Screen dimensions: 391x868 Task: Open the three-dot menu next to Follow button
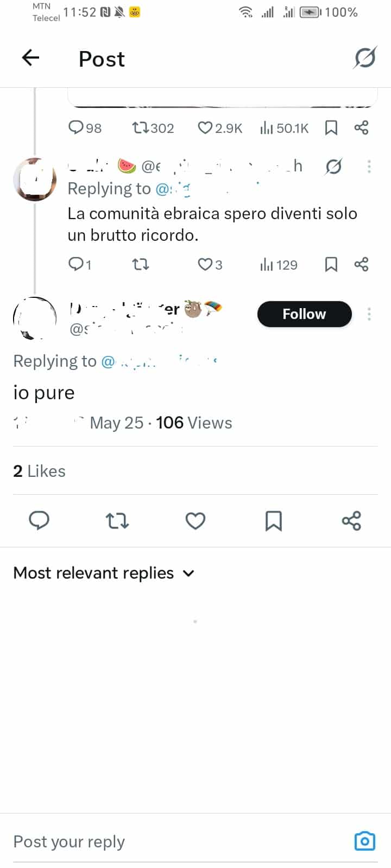click(369, 314)
